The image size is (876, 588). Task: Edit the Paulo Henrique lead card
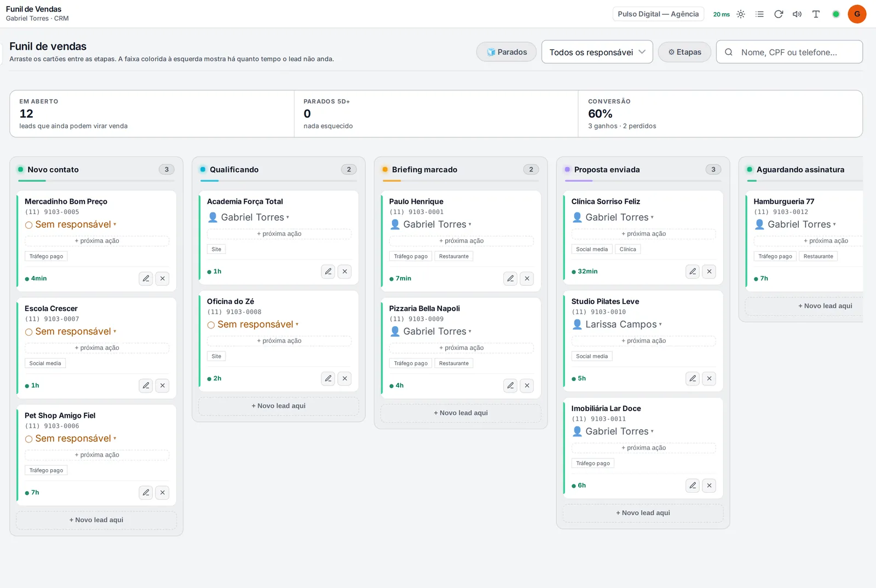click(510, 279)
